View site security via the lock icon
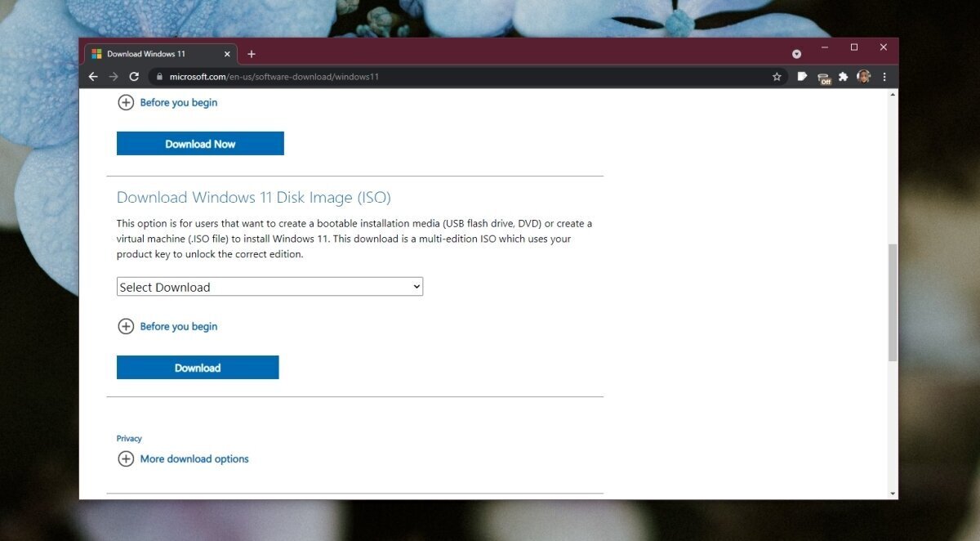The width and height of the screenshot is (980, 541). pos(158,76)
